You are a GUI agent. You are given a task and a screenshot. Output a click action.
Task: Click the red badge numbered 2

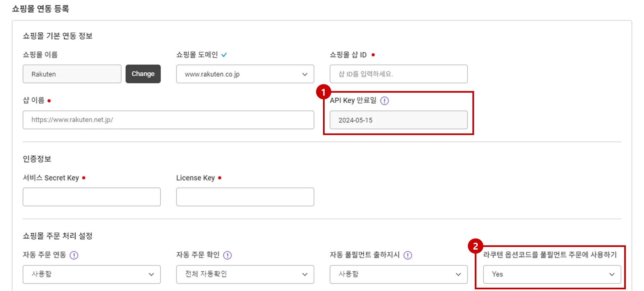475,246
